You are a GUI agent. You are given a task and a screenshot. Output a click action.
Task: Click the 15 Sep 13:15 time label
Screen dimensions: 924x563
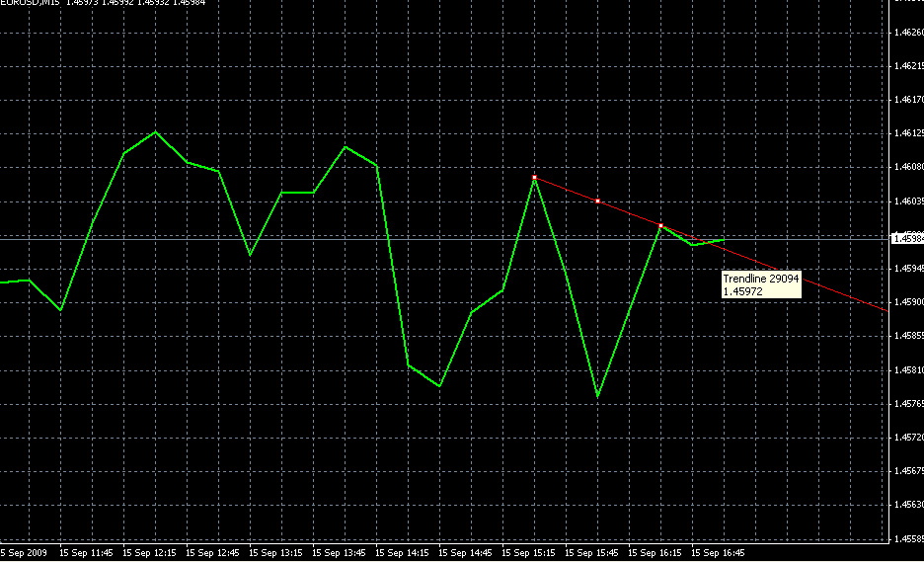coord(275,553)
